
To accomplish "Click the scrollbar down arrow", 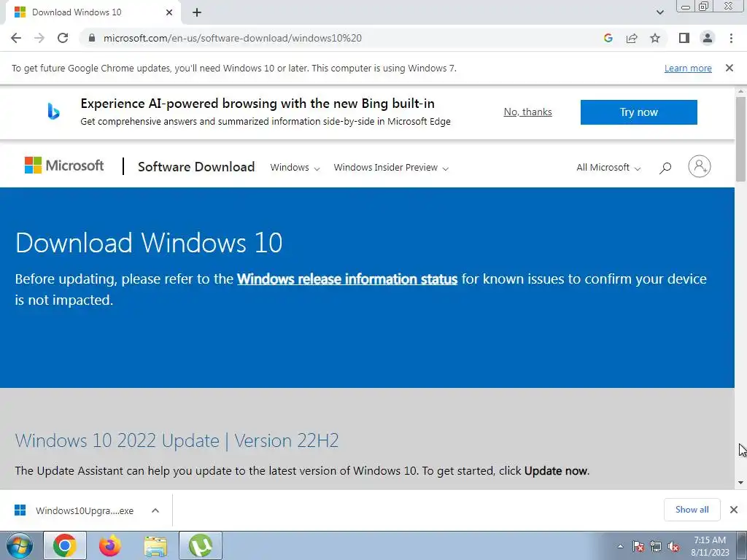I will 740,483.
